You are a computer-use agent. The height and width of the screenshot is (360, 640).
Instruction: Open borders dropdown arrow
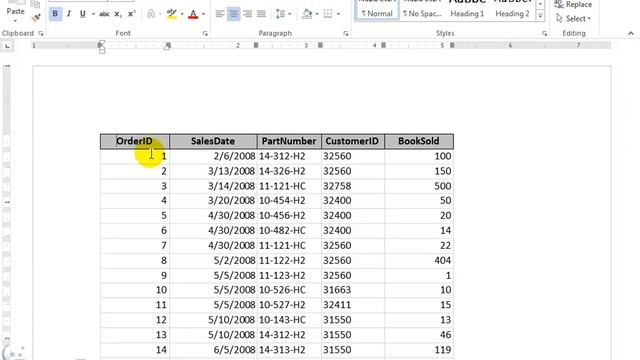338,14
